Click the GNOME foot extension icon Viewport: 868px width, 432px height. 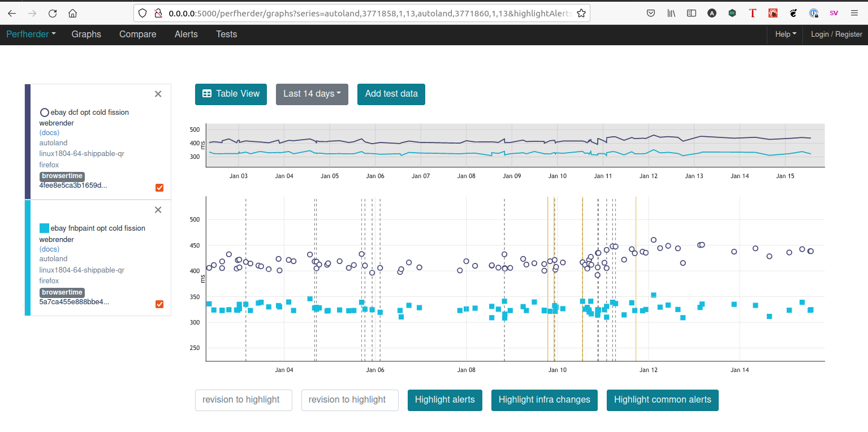tap(793, 14)
